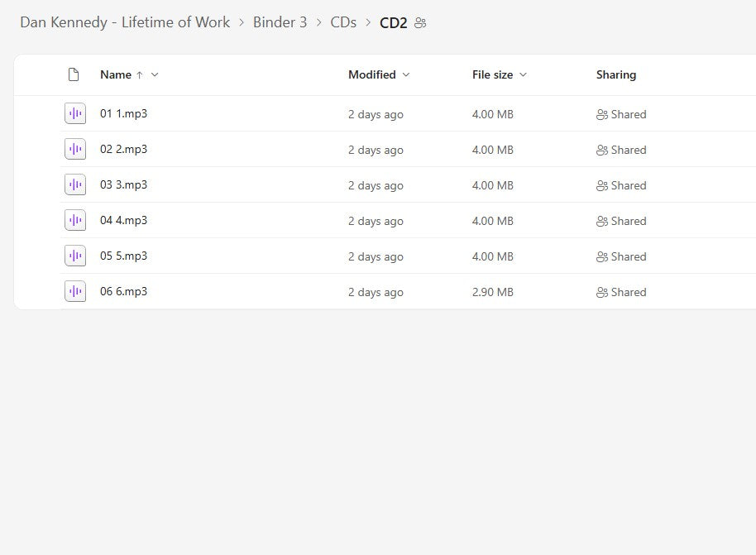756x555 pixels.
Task: Click the Sharing column header
Action: pos(616,74)
